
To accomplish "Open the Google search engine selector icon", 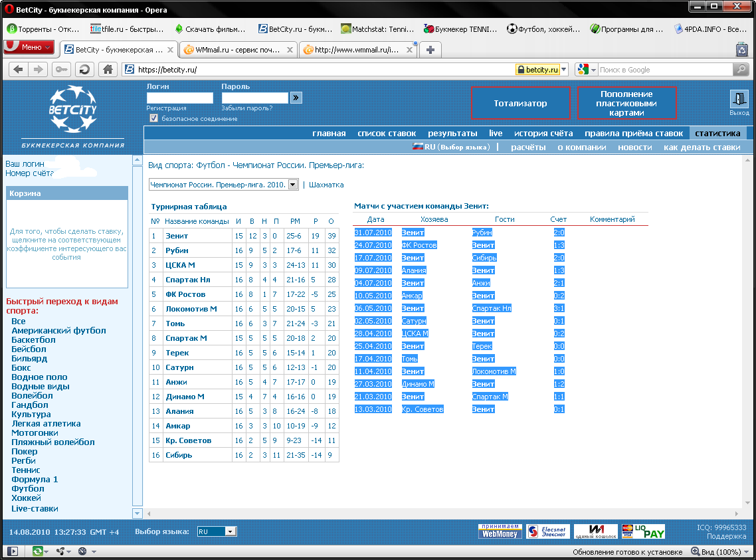I will pos(587,69).
